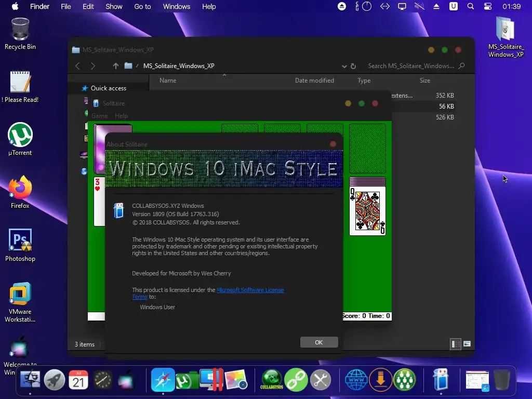532x399 pixels.
Task: Click the folder icon in address bar
Action: [128, 65]
